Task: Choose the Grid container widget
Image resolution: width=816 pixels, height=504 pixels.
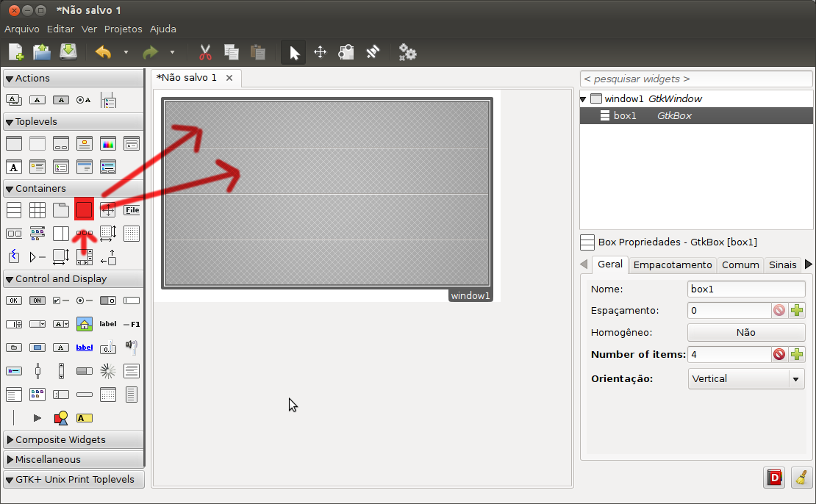Action: pyautogui.click(x=37, y=209)
